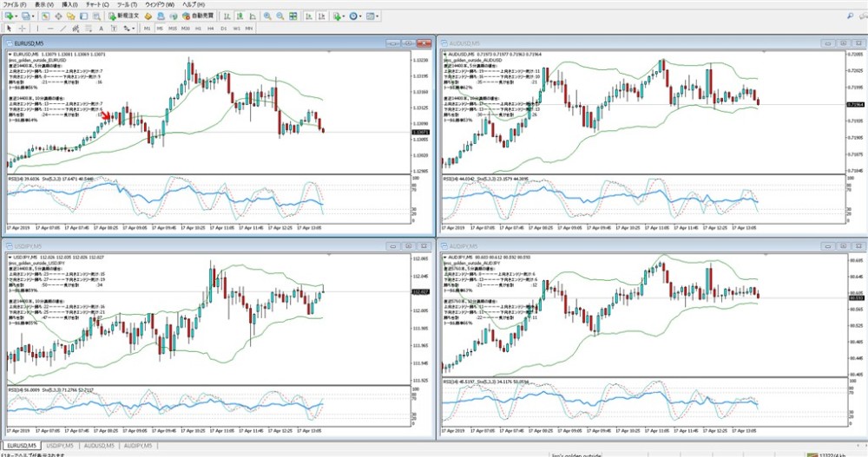Screen dimensions: 868x457
Task: Tile chart windows with the grid icon
Action: (x=294, y=16)
